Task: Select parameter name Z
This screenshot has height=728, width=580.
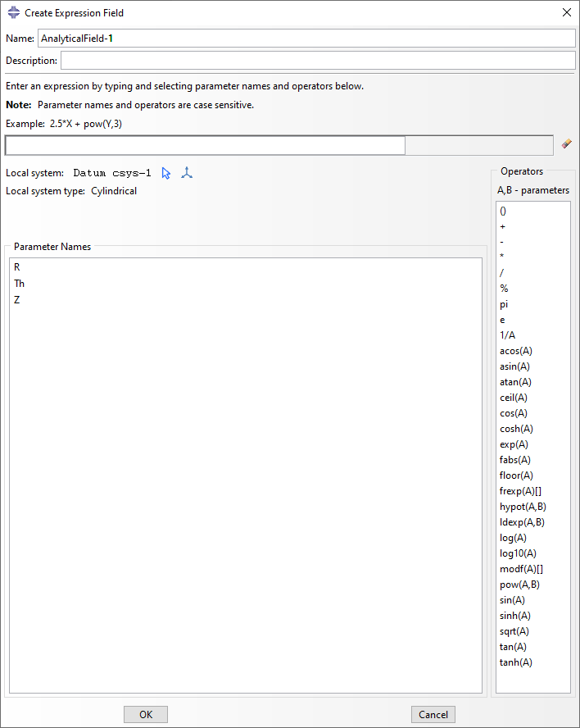Action: point(16,299)
